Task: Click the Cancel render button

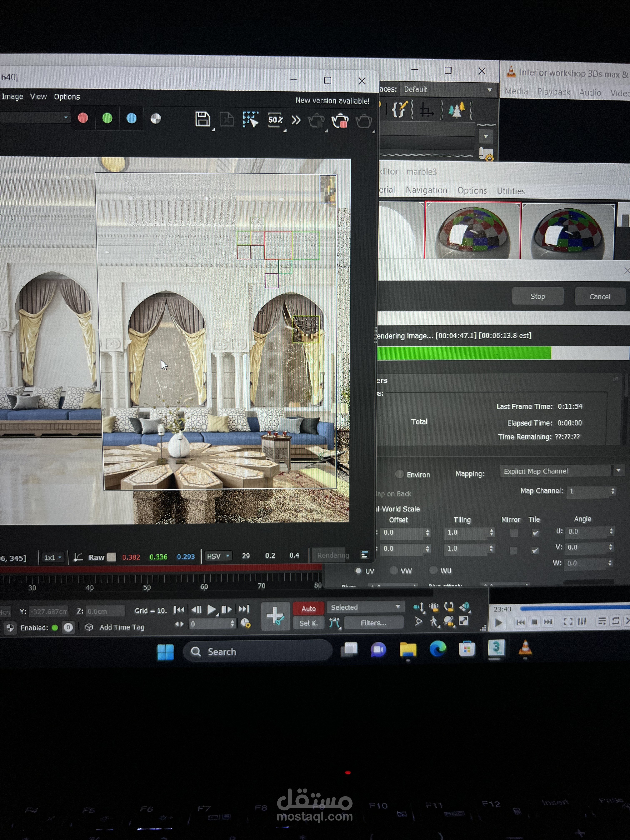Action: click(600, 297)
